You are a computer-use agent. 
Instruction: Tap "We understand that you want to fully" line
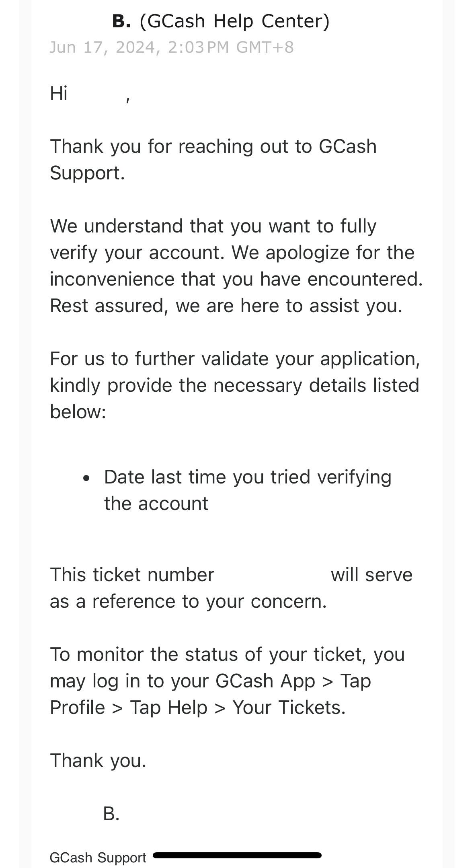pyautogui.click(x=213, y=226)
